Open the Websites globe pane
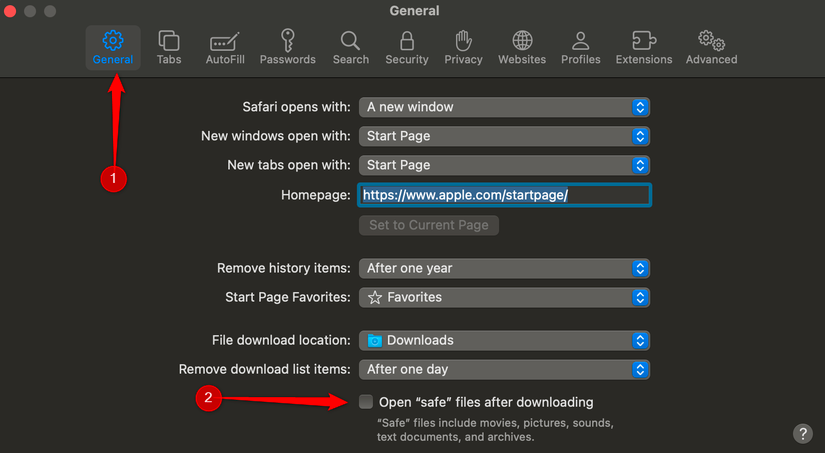 [522, 47]
